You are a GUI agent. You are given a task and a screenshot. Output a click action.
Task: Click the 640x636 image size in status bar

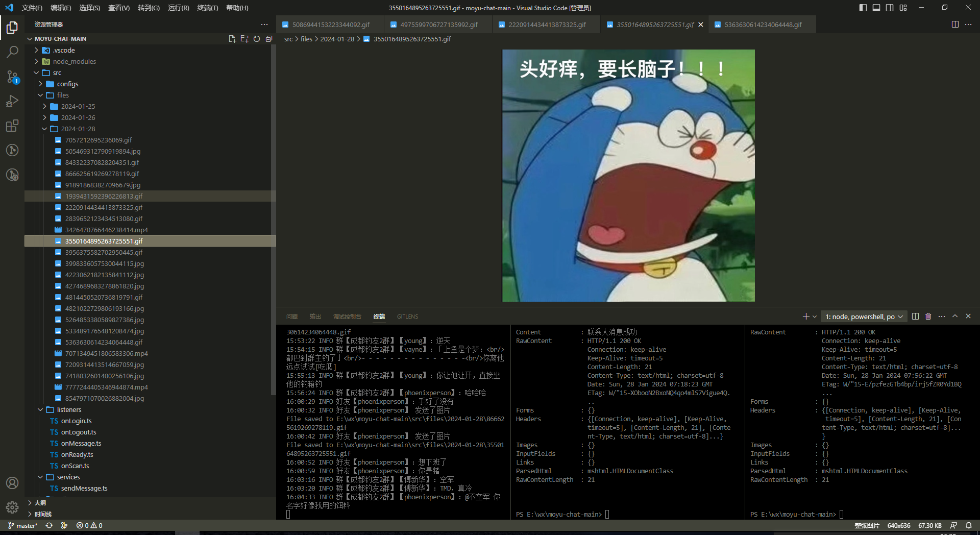point(899,525)
